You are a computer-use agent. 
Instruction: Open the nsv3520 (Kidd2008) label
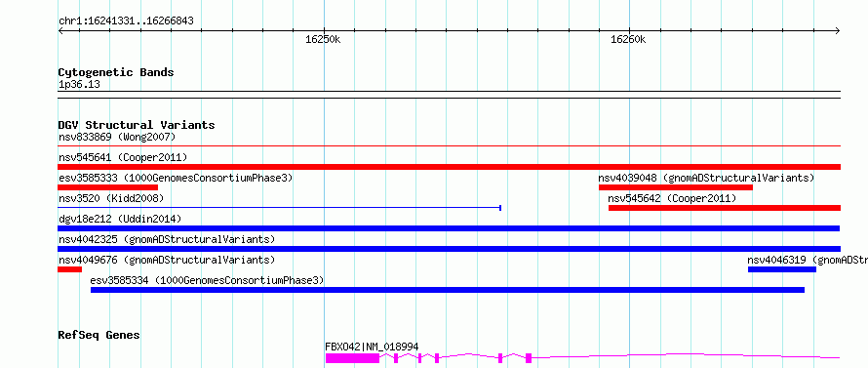click(x=111, y=198)
